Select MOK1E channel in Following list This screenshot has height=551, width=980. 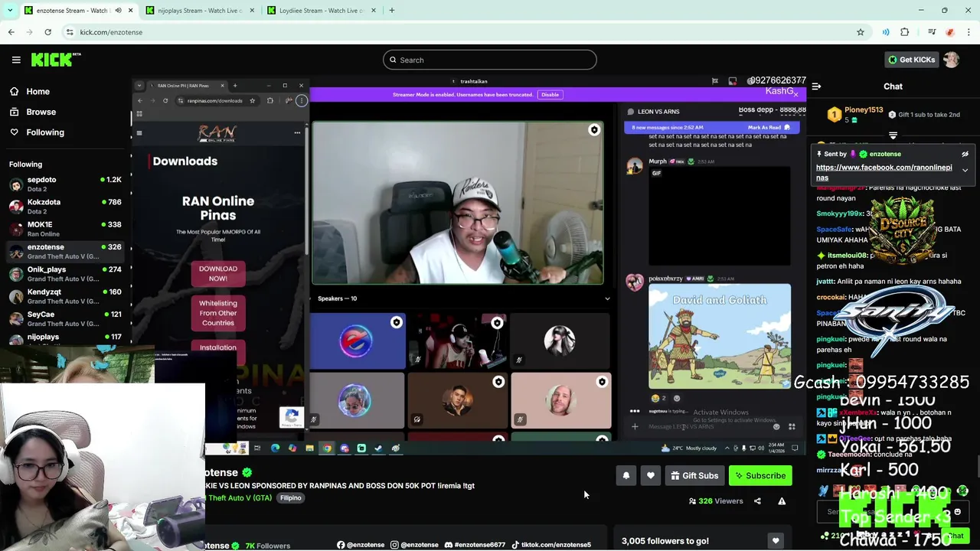pyautogui.click(x=65, y=229)
